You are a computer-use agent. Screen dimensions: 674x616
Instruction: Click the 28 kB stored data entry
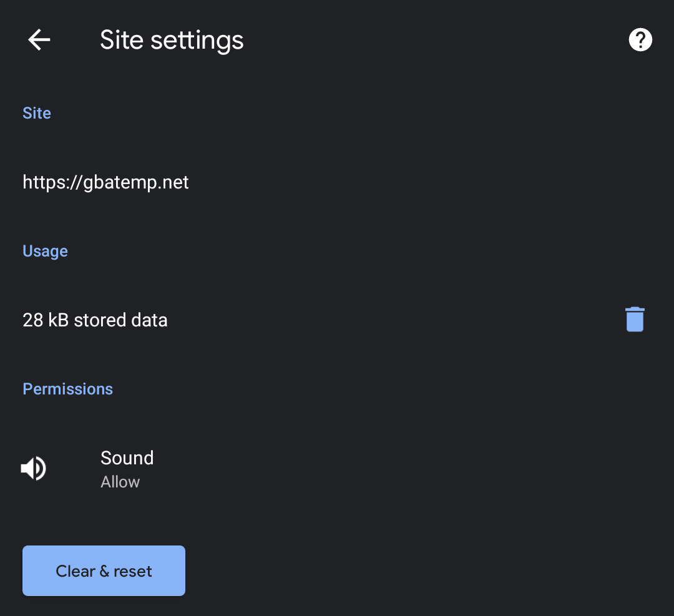click(95, 320)
